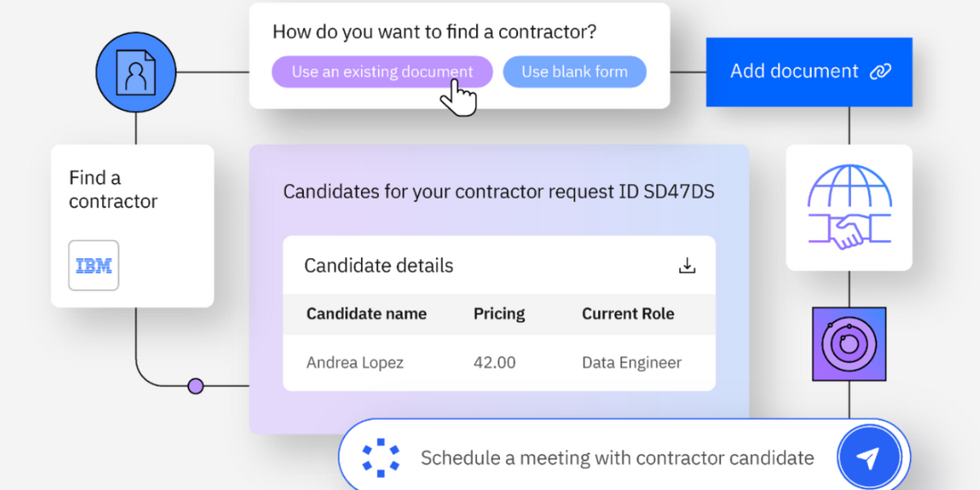Choose the 'Use blank form' option
Viewport: 980px width, 490px height.
pyautogui.click(x=574, y=72)
